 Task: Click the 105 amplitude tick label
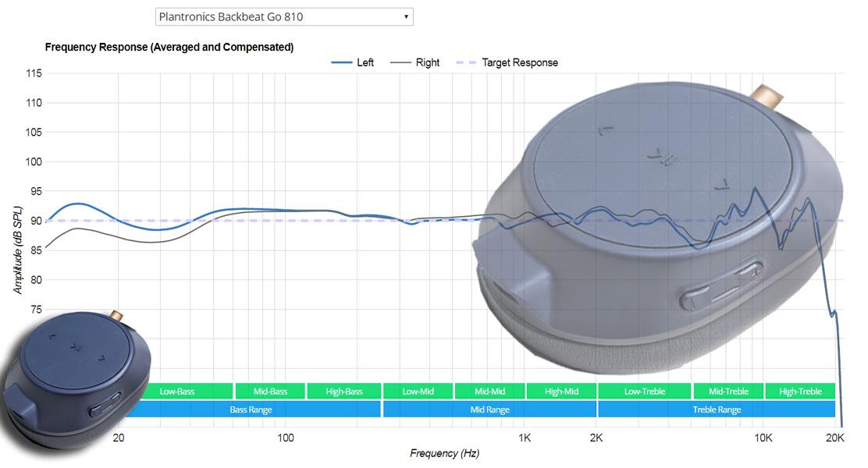click(34, 133)
